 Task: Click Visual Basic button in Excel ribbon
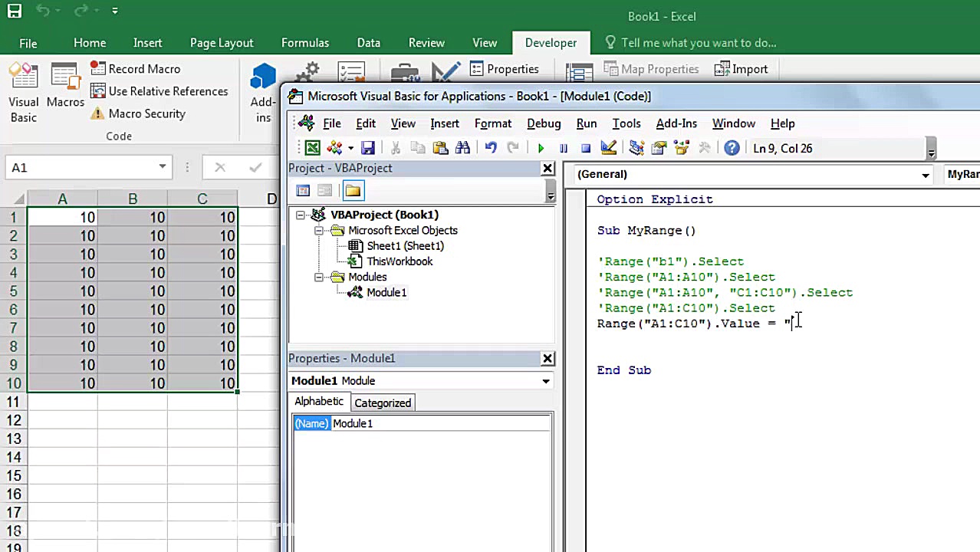pos(24,94)
